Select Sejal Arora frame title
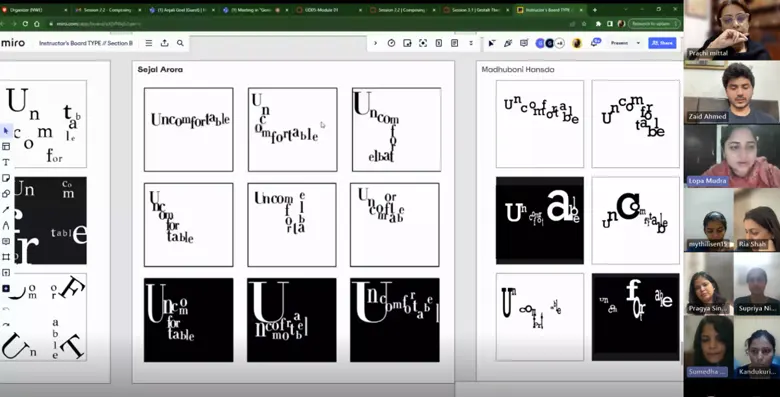This screenshot has height=397, width=780. click(x=160, y=70)
